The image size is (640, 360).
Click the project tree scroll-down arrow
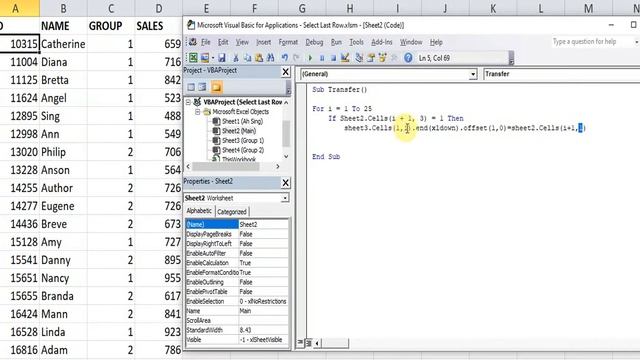[x=286, y=156]
